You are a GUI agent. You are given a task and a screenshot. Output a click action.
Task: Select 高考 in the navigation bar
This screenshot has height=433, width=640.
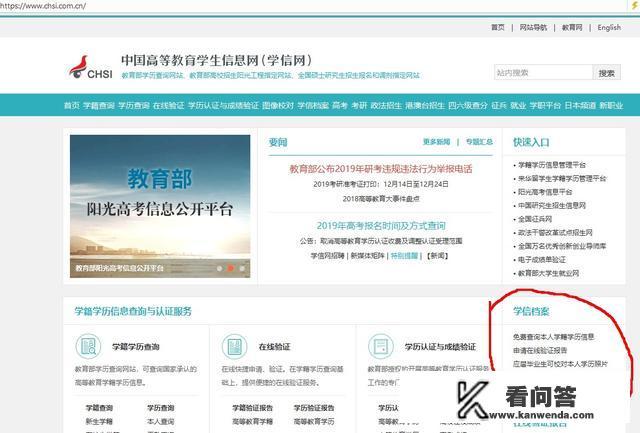click(340, 105)
